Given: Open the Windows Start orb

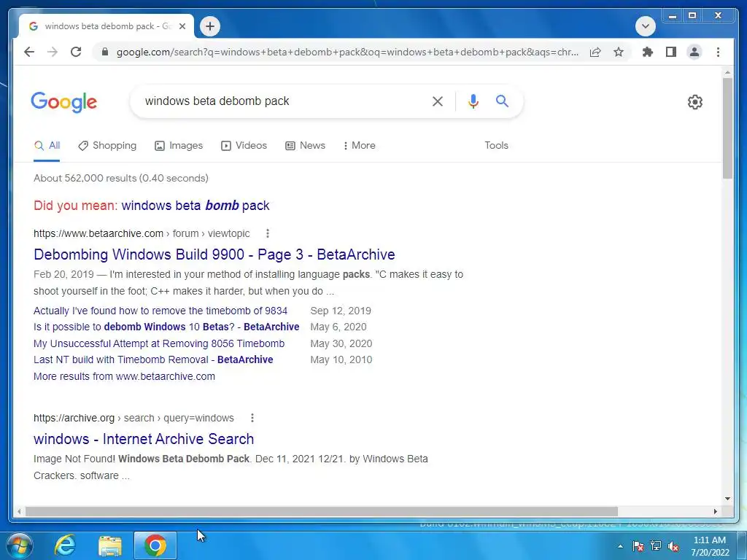Looking at the screenshot, I should coord(20,545).
